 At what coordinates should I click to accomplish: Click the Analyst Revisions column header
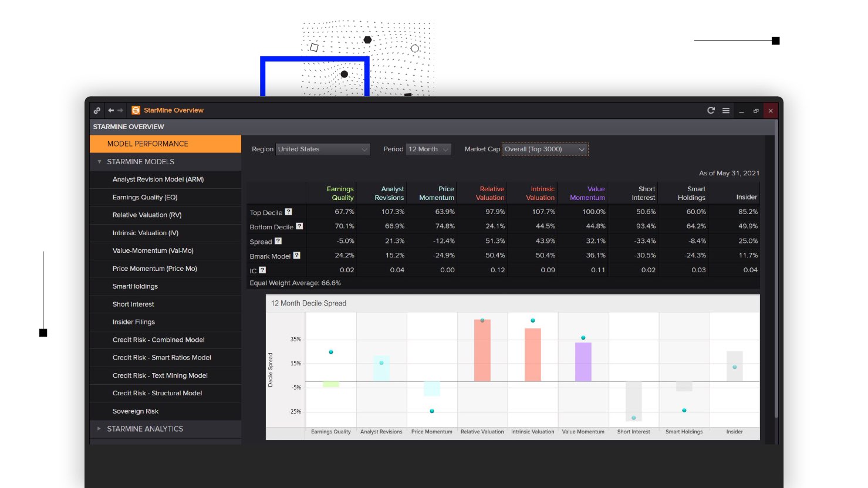point(389,193)
